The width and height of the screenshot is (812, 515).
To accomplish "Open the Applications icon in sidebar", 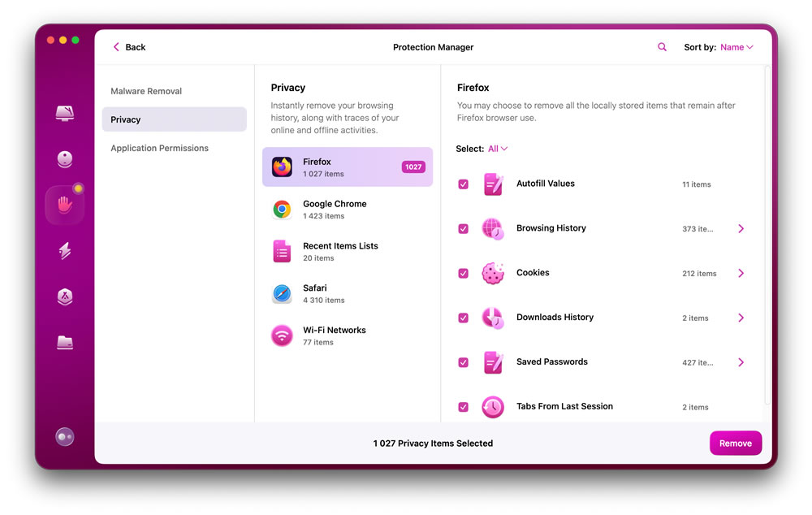I will 65,296.
